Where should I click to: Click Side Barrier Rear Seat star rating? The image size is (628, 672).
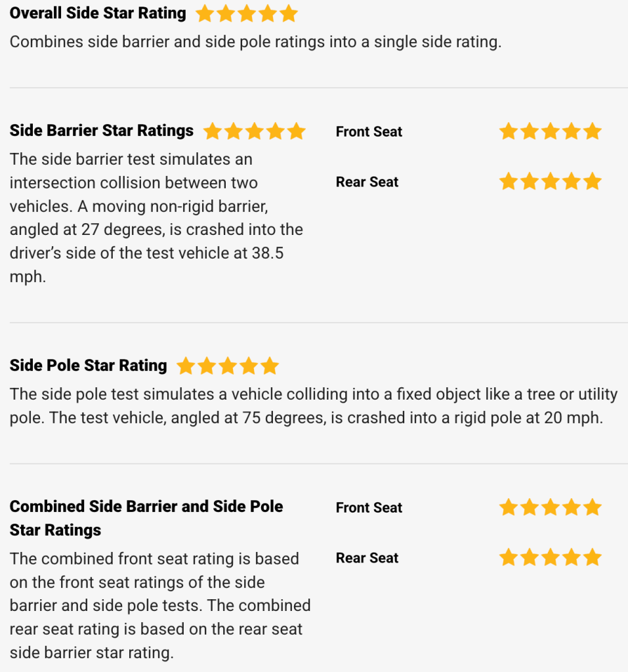click(x=551, y=181)
